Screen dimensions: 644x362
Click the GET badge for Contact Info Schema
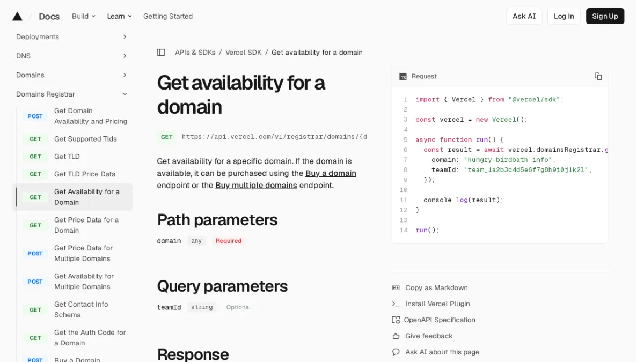(x=35, y=310)
